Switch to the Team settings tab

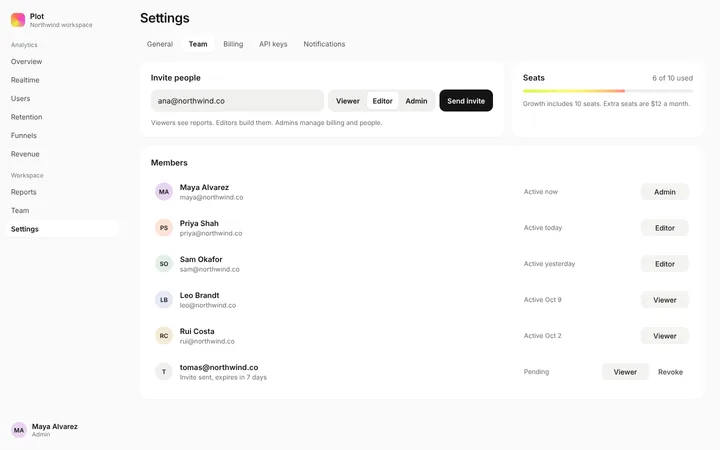coord(198,44)
